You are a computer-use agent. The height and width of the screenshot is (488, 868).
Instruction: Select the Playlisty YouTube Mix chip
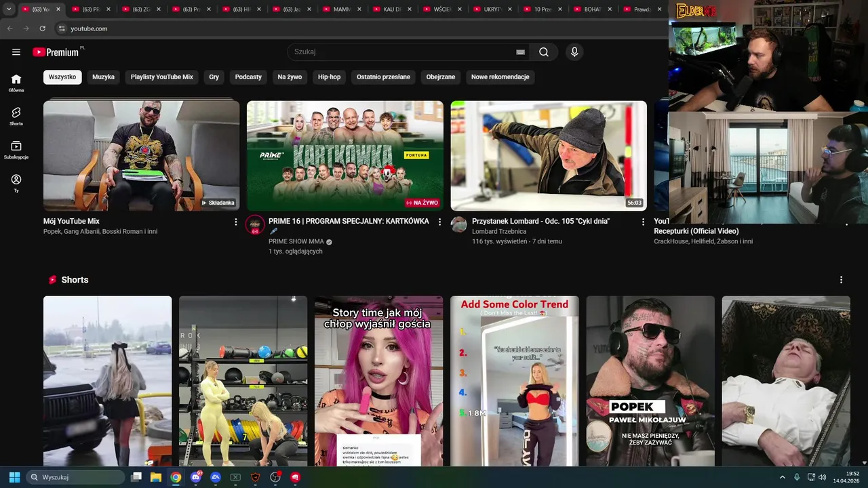[x=162, y=77]
